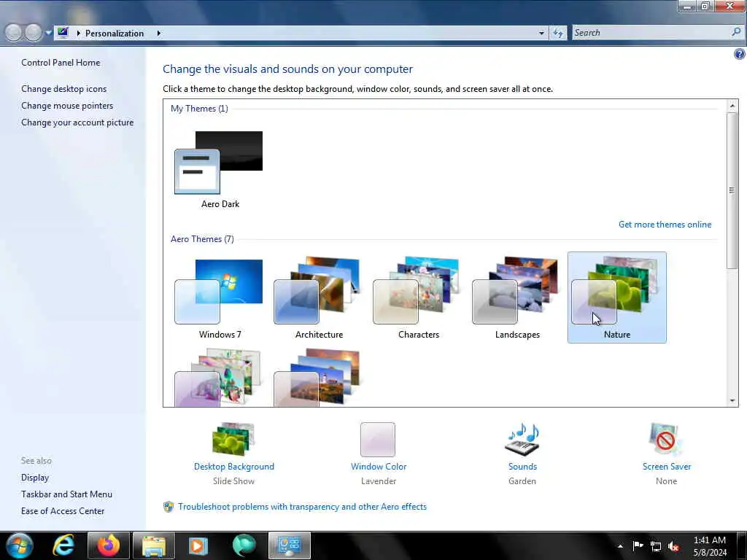The image size is (747, 560).
Task: Click the address bar refresh button
Action: (558, 34)
